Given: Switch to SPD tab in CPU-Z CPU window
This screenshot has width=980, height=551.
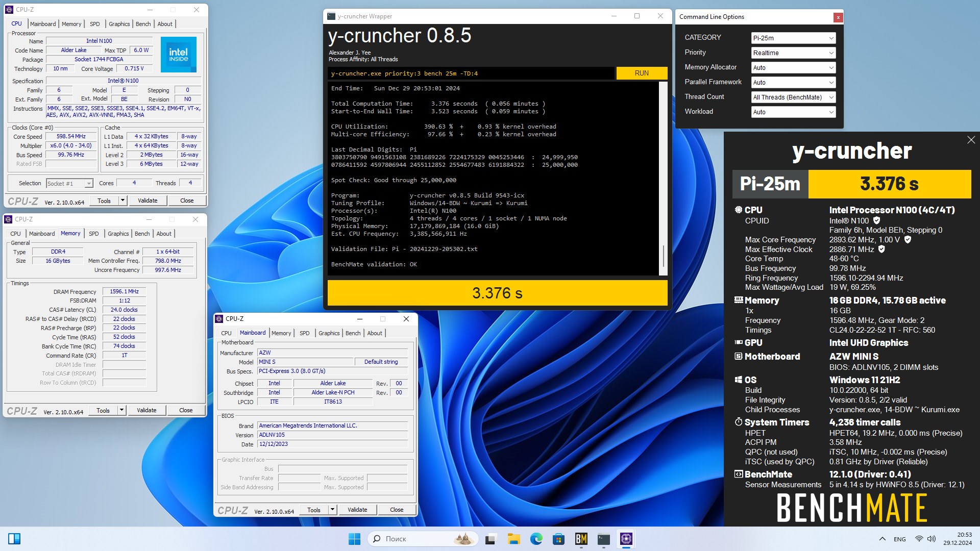Looking at the screenshot, I should (95, 24).
